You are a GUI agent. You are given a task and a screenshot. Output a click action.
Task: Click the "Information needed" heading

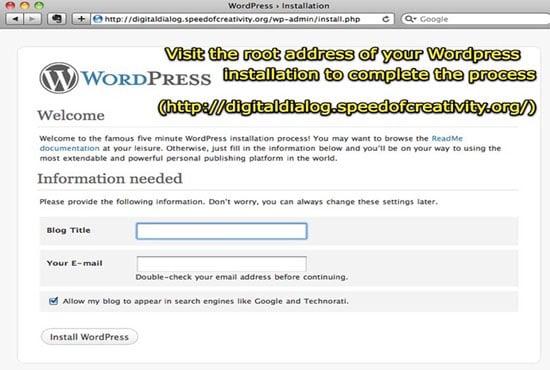(x=110, y=179)
